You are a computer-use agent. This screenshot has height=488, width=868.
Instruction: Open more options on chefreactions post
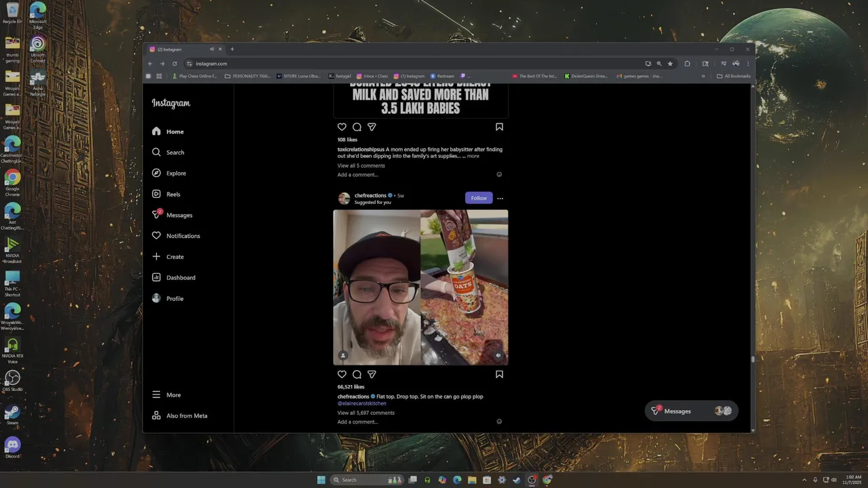tap(500, 198)
